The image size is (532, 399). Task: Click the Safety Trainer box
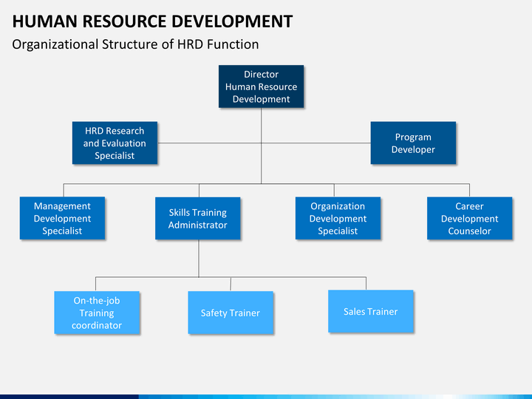pyautogui.click(x=231, y=313)
